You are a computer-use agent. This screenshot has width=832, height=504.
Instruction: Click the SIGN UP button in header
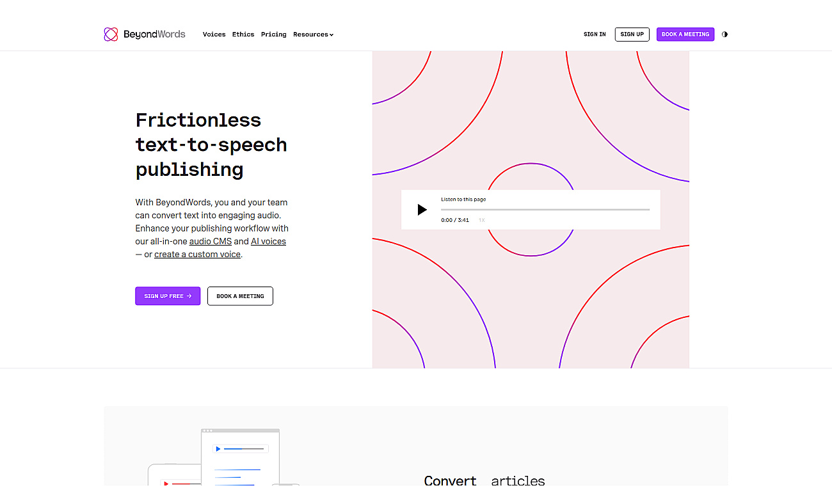coord(632,35)
